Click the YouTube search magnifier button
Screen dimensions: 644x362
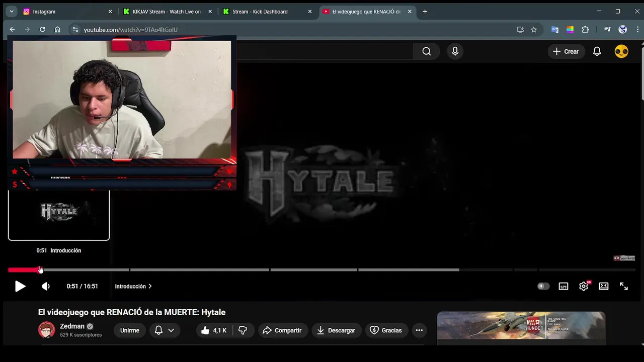click(427, 51)
